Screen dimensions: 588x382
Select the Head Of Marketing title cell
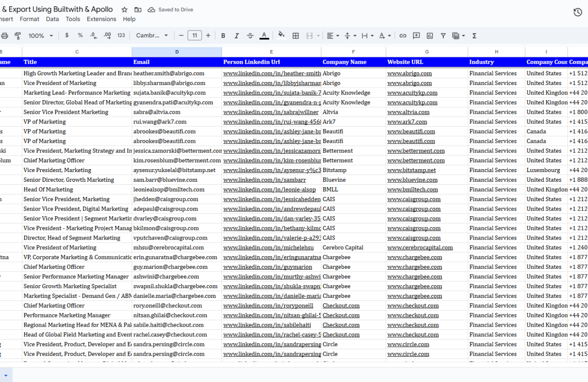click(x=77, y=190)
